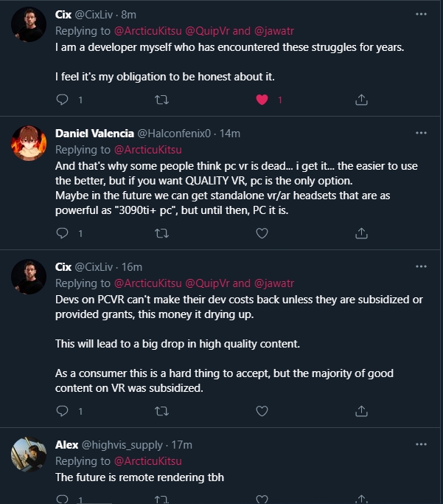Retweet Daniel Valencia's PC VR tweet
The image size is (443, 504).
pos(161,233)
